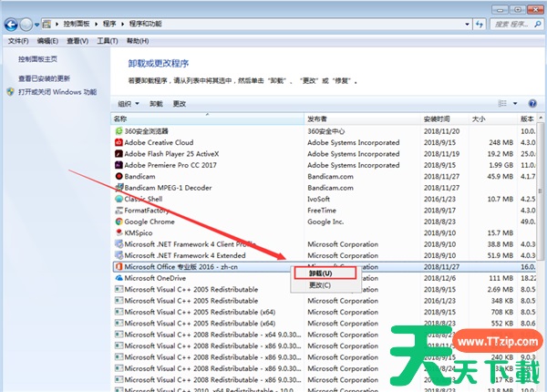Select Microsoft OneDrive program name
This screenshot has height=392, width=547.
[x=155, y=278]
